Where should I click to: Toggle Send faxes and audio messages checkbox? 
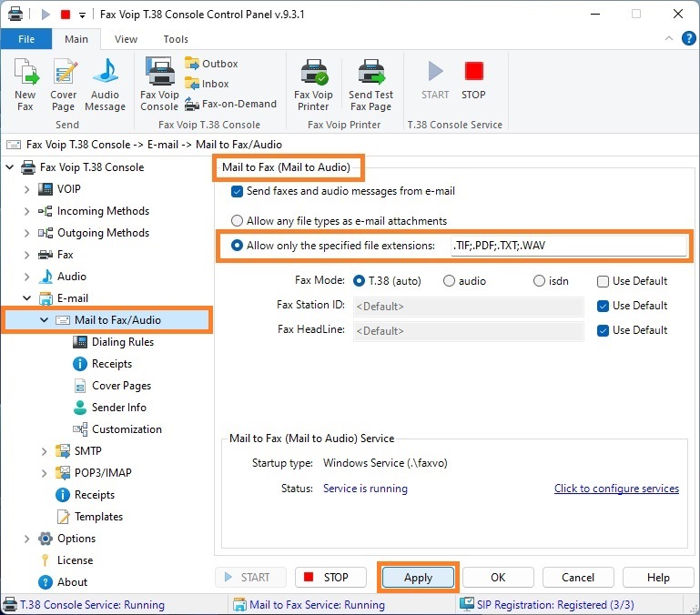[x=237, y=191]
